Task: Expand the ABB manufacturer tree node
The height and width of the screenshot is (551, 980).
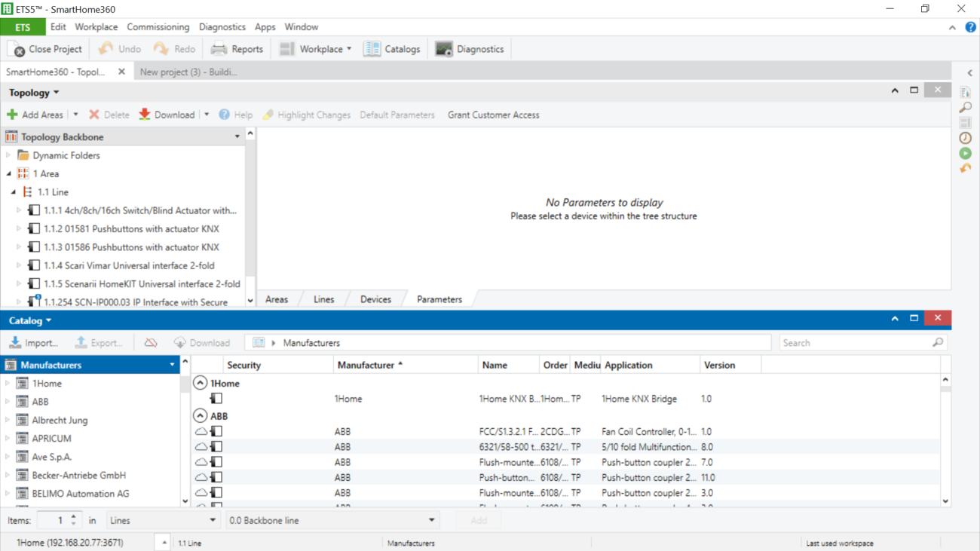Action: tap(8, 402)
